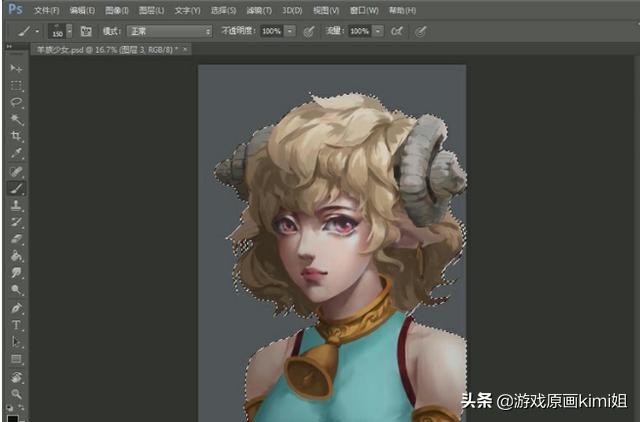This screenshot has width=640, height=422.
Task: Open the 帮助(H) menu
Action: [402, 10]
